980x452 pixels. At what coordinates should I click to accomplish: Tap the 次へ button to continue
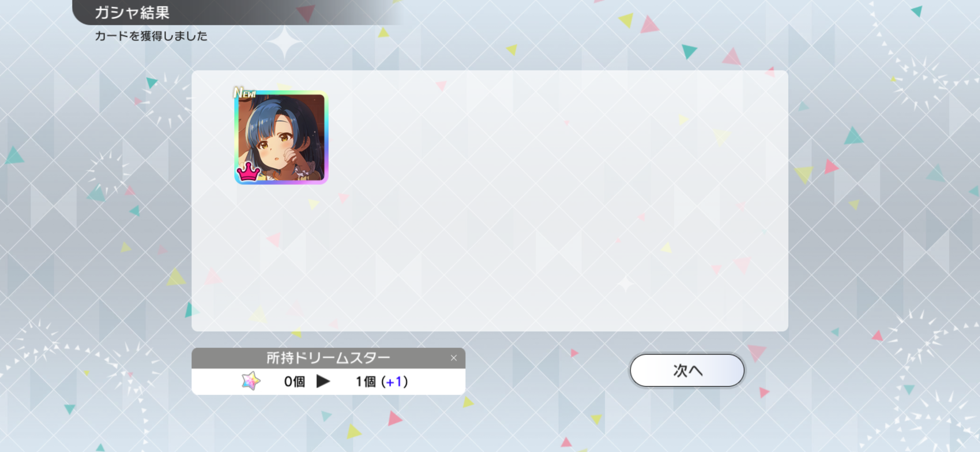(687, 370)
